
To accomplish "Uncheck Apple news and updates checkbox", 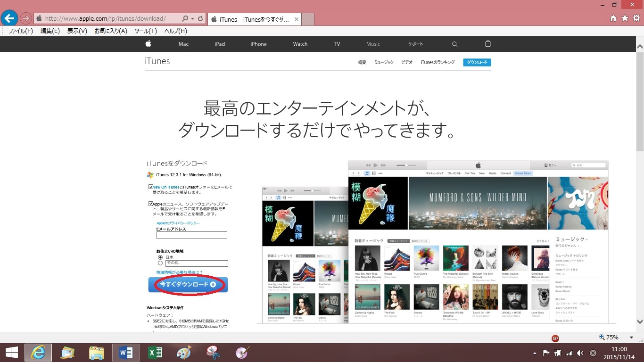I will pyautogui.click(x=151, y=204).
